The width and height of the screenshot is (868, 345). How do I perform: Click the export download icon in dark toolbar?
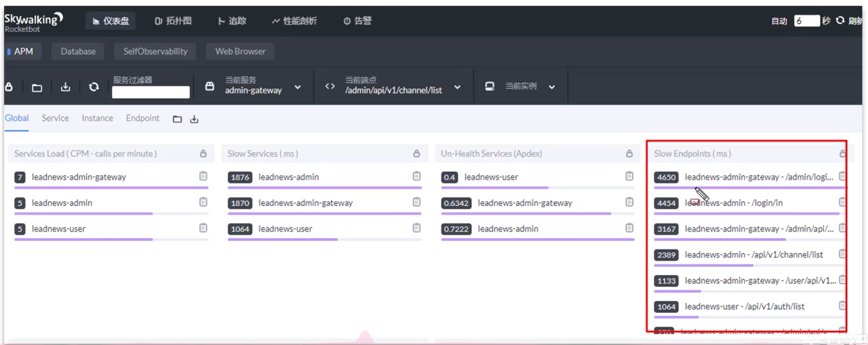click(x=65, y=87)
